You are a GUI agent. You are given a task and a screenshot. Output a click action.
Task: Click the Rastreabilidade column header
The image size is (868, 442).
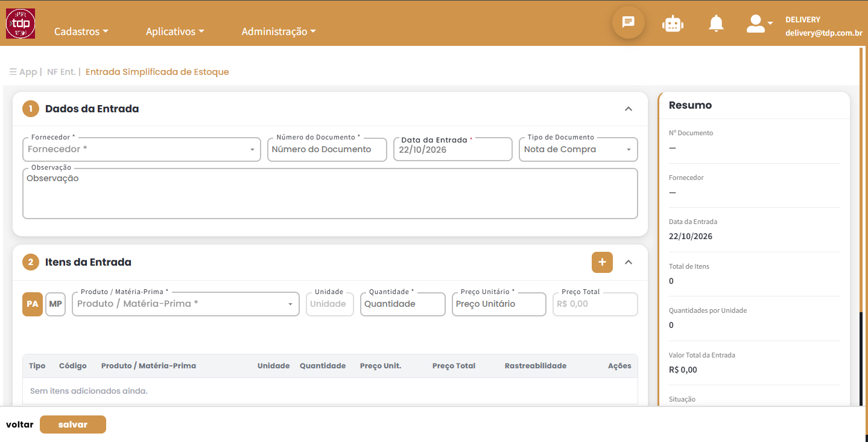pyautogui.click(x=536, y=366)
